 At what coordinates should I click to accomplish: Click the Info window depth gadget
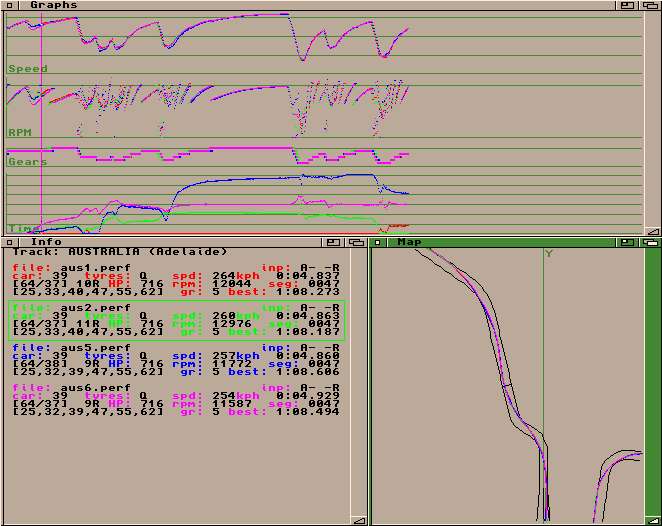356,242
